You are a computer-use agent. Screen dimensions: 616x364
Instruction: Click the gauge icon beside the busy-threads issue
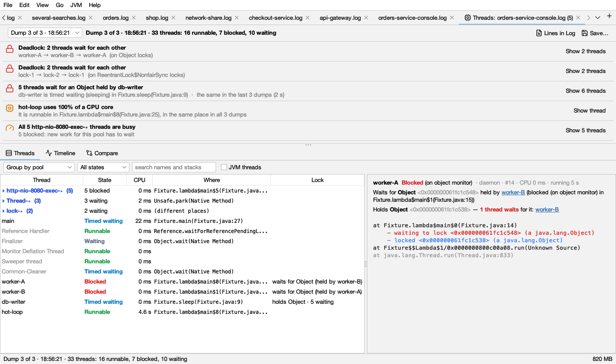click(x=9, y=128)
